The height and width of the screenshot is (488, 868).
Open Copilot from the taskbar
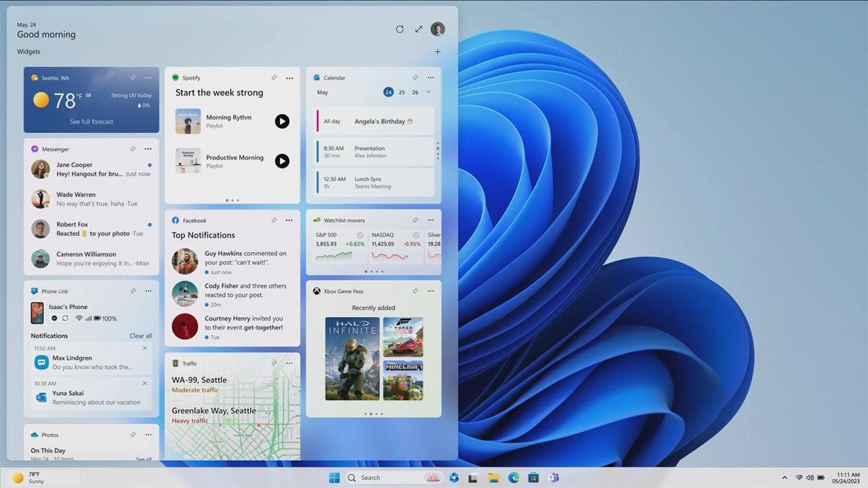pyautogui.click(x=453, y=477)
